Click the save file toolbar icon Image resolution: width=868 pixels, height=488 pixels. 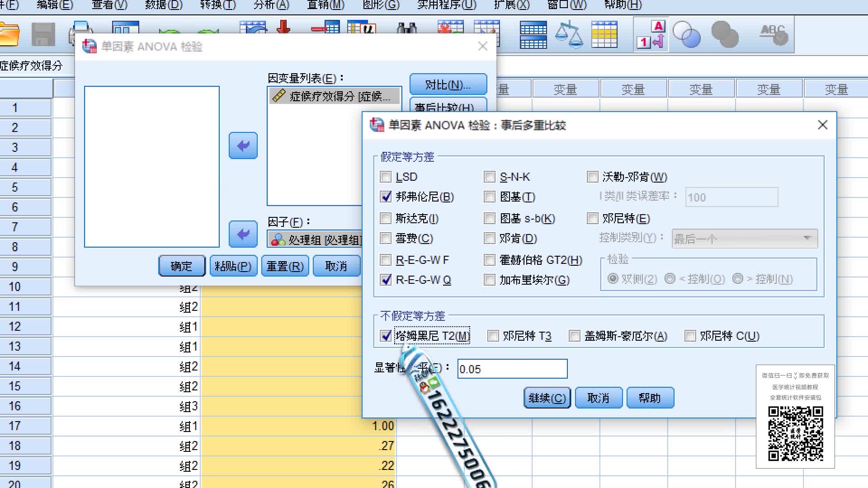[x=43, y=35]
